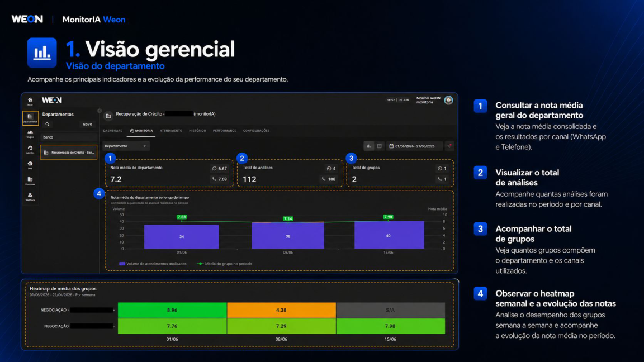Click the heatmap cell 7.29
644x362 pixels.
(281, 326)
